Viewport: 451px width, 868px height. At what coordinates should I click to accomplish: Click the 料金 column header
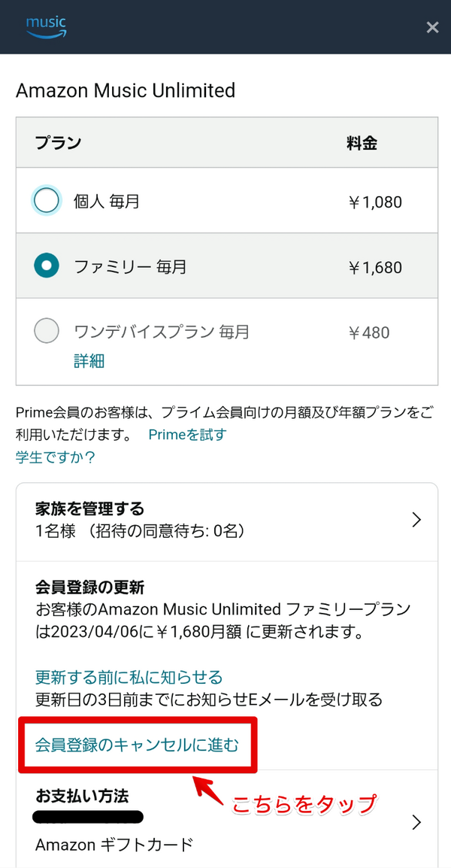[363, 142]
